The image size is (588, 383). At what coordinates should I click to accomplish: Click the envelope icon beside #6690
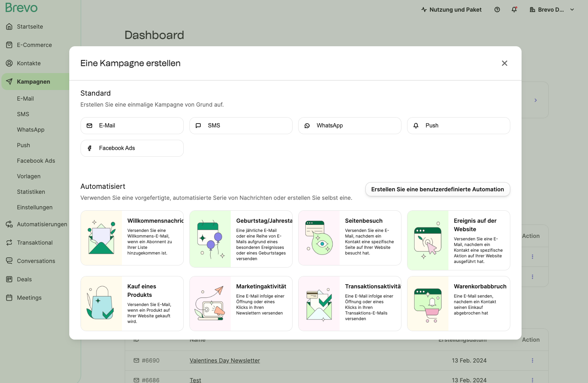(136, 360)
